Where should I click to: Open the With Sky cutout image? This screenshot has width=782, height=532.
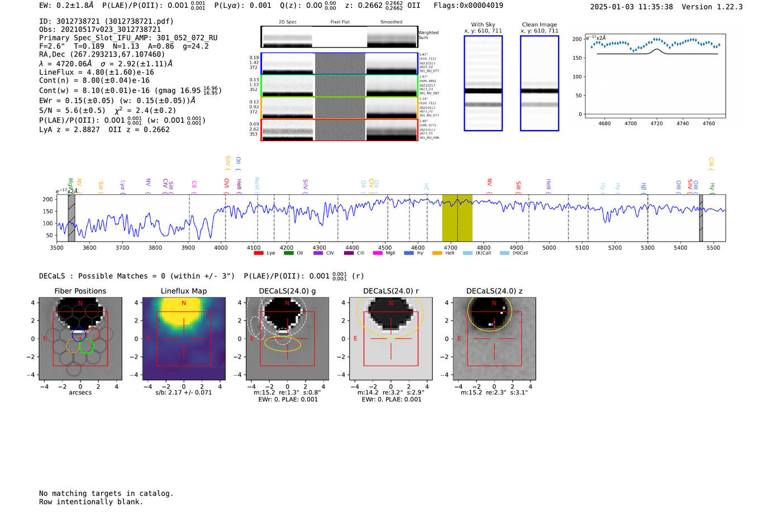tap(483, 84)
